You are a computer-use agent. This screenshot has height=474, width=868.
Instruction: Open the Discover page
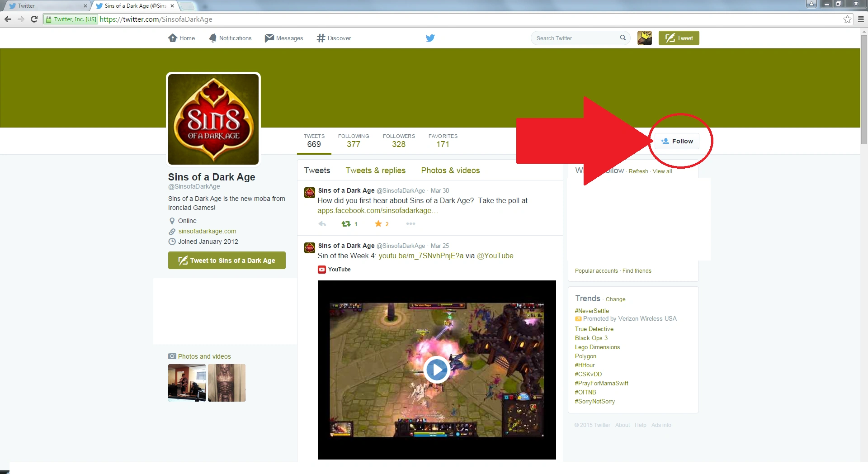(x=334, y=38)
